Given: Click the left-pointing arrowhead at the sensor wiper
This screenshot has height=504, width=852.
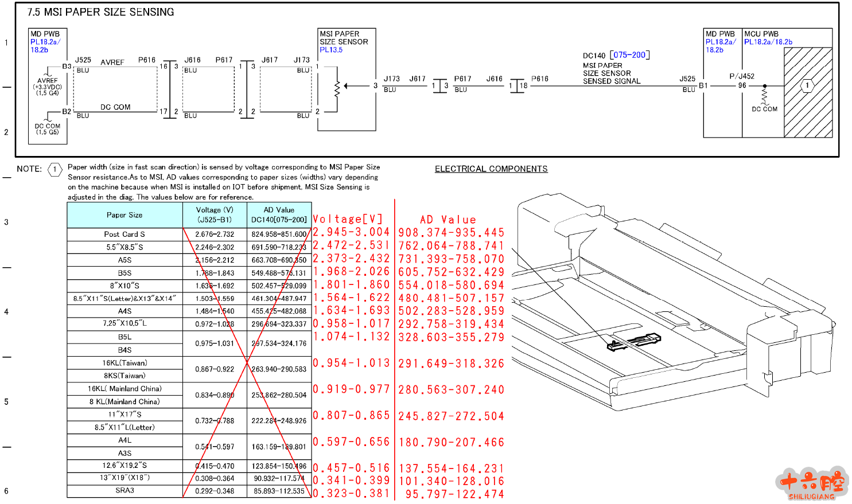Looking at the screenshot, I should 348,87.
